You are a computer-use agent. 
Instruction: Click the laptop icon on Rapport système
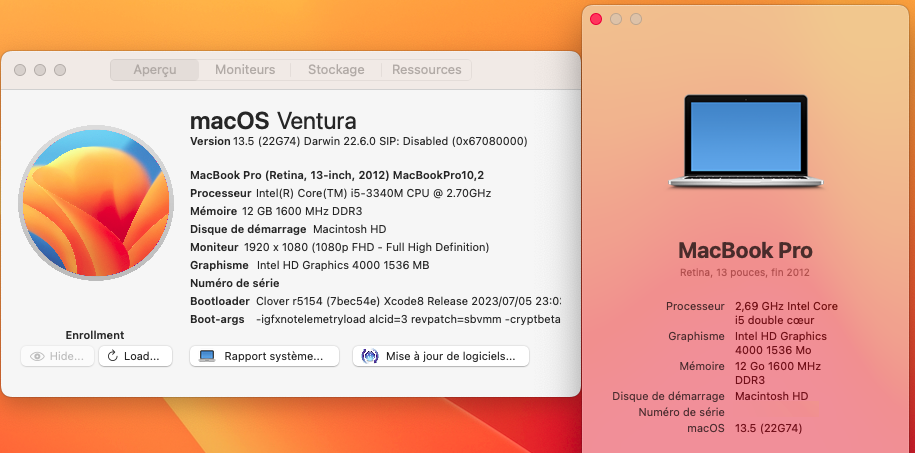coord(207,356)
